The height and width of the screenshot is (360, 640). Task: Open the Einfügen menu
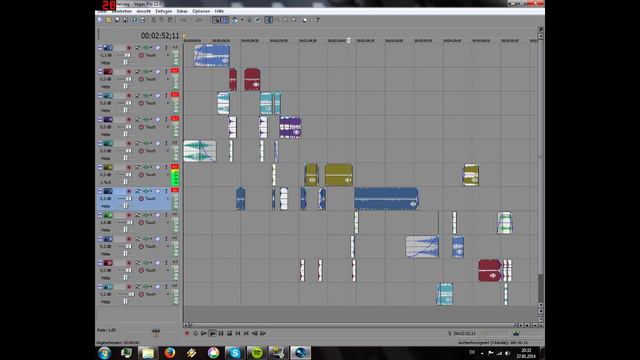coord(164,11)
